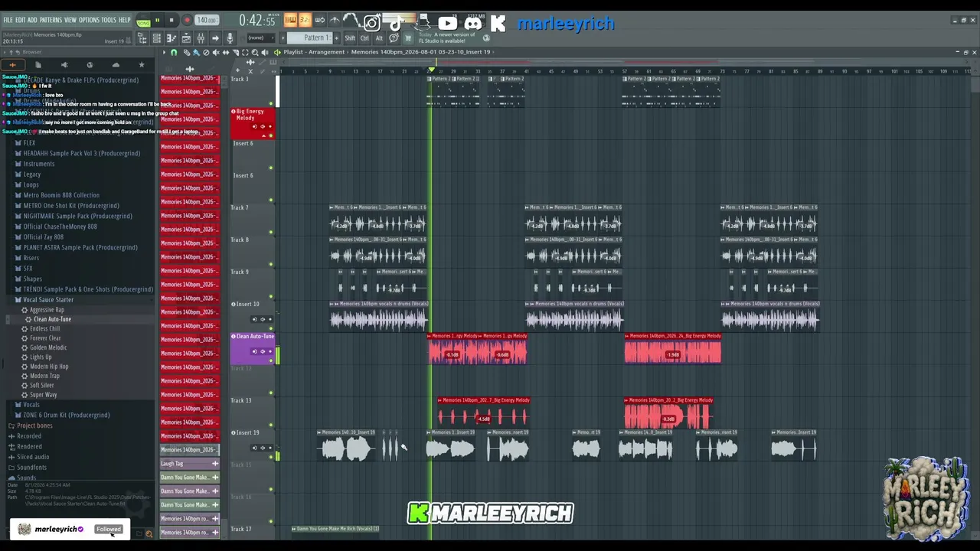Select the Golden Melodic preset
980x551 pixels.
coord(48,347)
